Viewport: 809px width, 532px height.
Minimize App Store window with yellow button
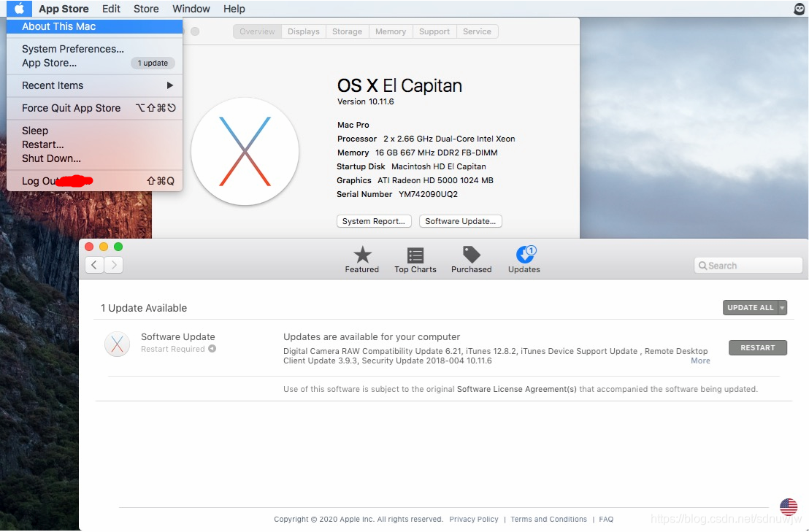pyautogui.click(x=104, y=247)
